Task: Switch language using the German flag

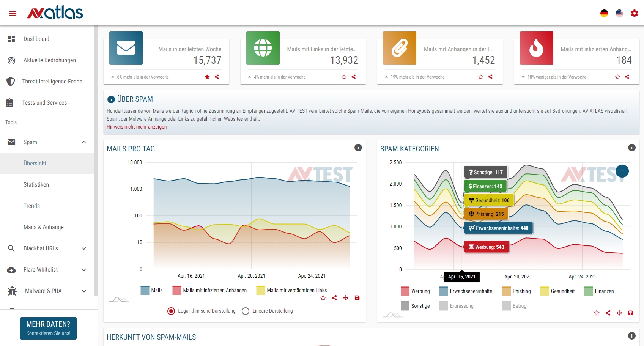Action: [x=604, y=13]
